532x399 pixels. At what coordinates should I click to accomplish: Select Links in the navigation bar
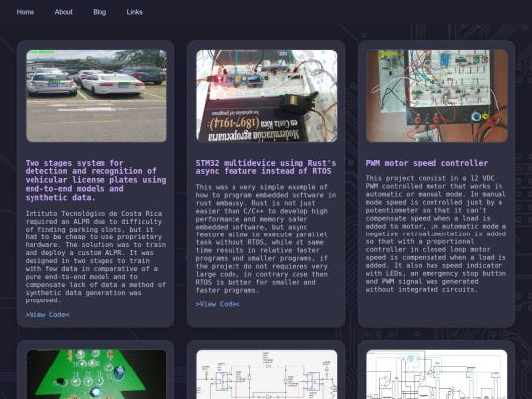[x=135, y=12]
